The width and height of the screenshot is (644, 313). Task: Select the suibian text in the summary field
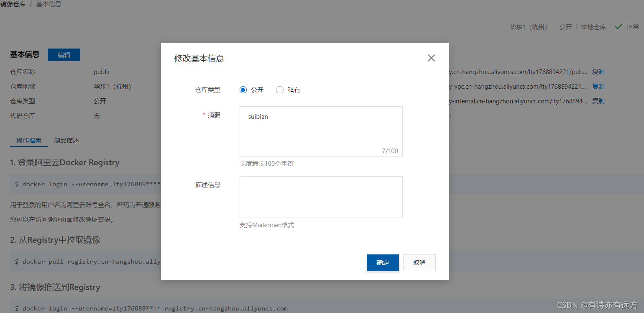[x=258, y=117]
